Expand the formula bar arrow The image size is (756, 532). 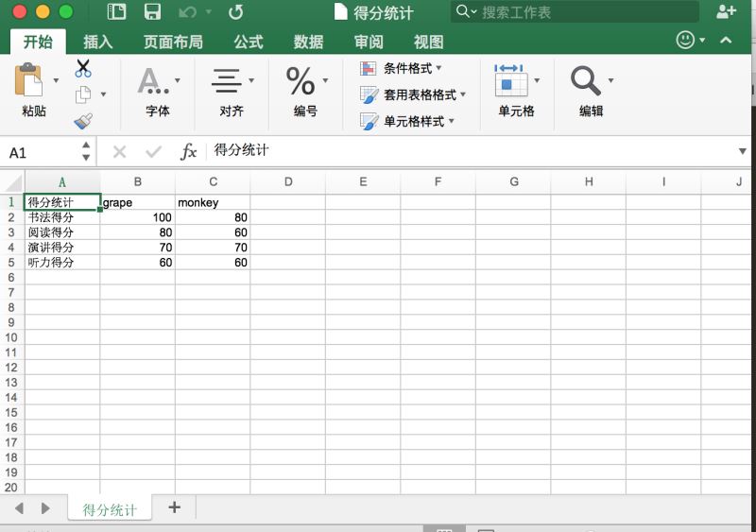743,151
